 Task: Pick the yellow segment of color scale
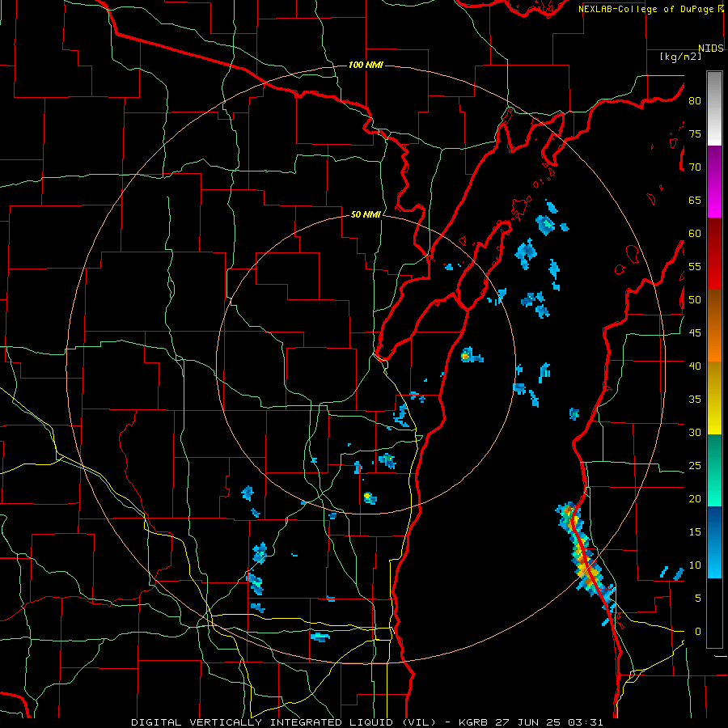click(714, 398)
